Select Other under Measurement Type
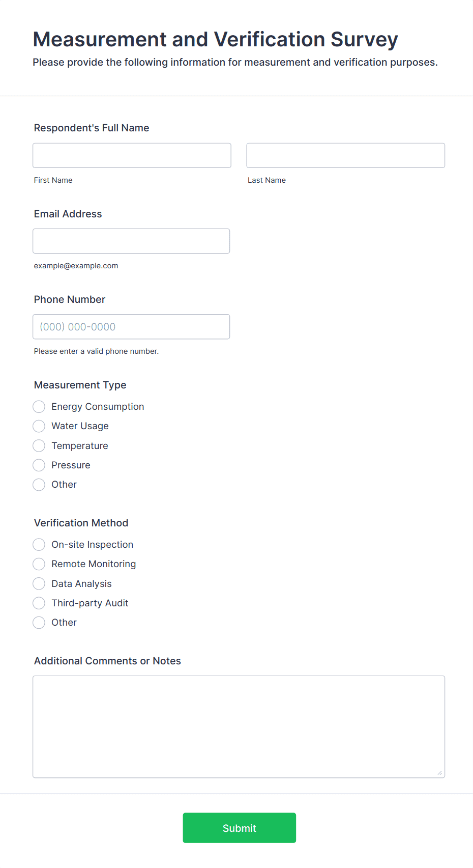The height and width of the screenshot is (868, 473). coord(39,485)
